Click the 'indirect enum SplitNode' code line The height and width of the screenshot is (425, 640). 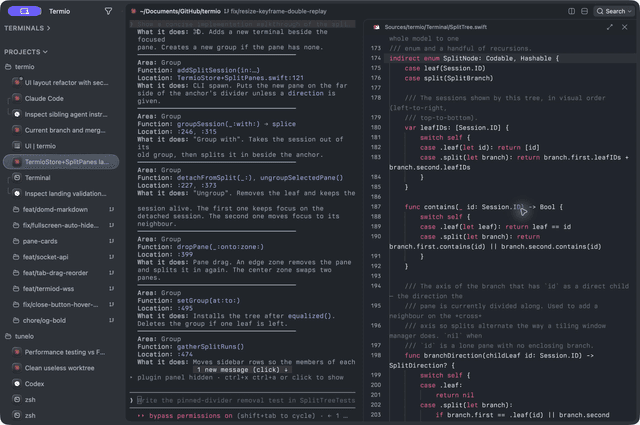[474, 58]
